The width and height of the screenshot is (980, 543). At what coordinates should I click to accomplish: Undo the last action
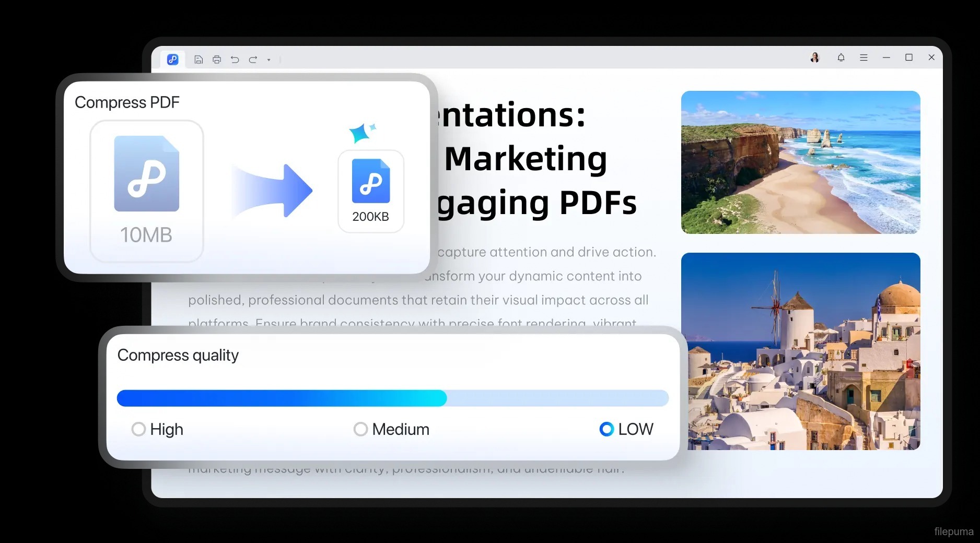(235, 60)
